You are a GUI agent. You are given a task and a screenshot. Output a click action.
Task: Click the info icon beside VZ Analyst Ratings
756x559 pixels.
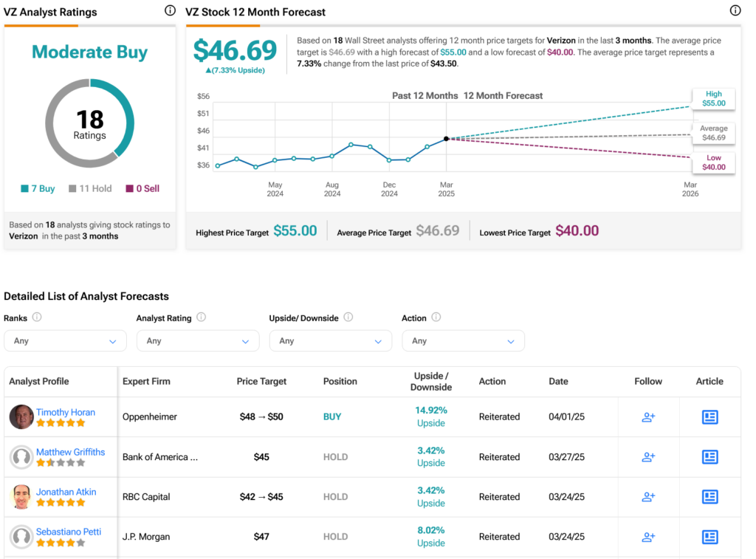170,11
